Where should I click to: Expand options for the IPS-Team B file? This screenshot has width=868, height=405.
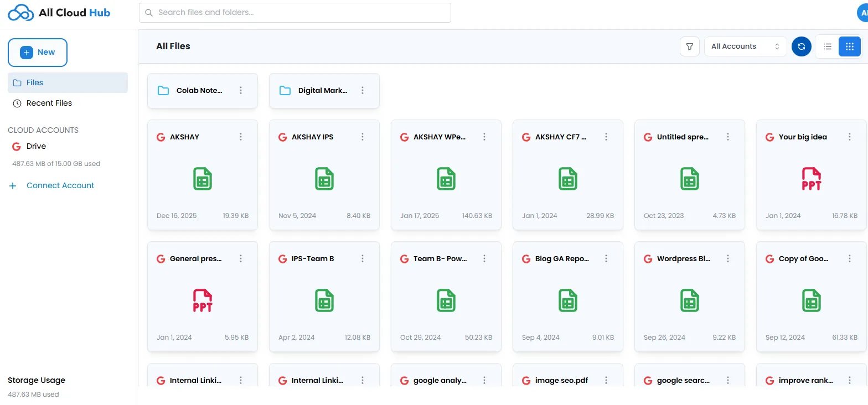(x=363, y=259)
